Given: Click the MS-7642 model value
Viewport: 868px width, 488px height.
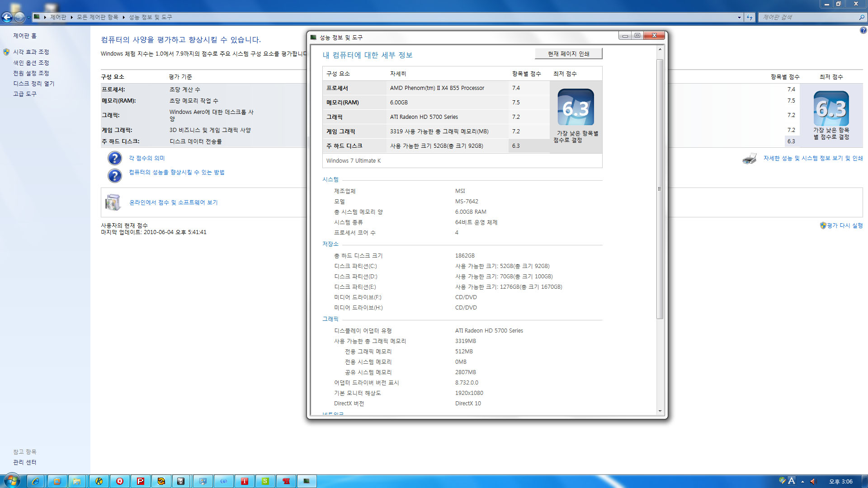Looking at the screenshot, I should pos(467,202).
